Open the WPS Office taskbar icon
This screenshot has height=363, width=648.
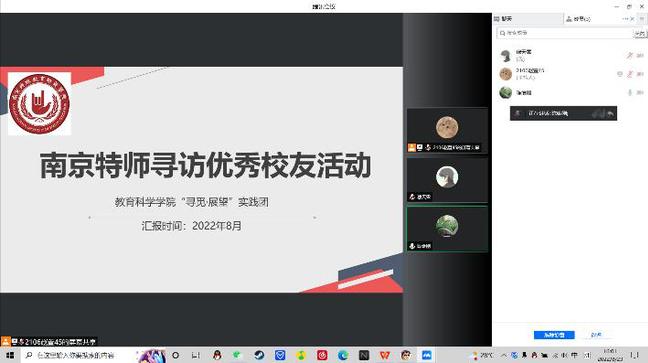pyautogui.click(x=385, y=355)
